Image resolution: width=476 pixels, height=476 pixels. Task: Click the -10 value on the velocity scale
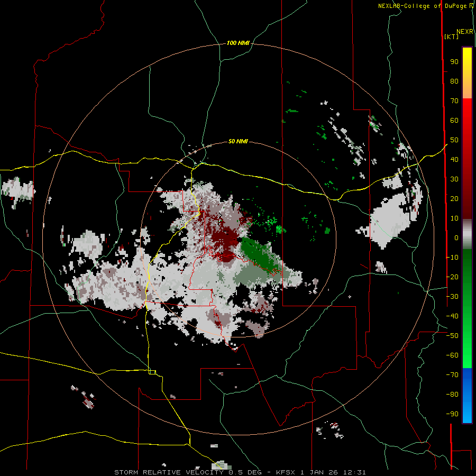(452, 258)
